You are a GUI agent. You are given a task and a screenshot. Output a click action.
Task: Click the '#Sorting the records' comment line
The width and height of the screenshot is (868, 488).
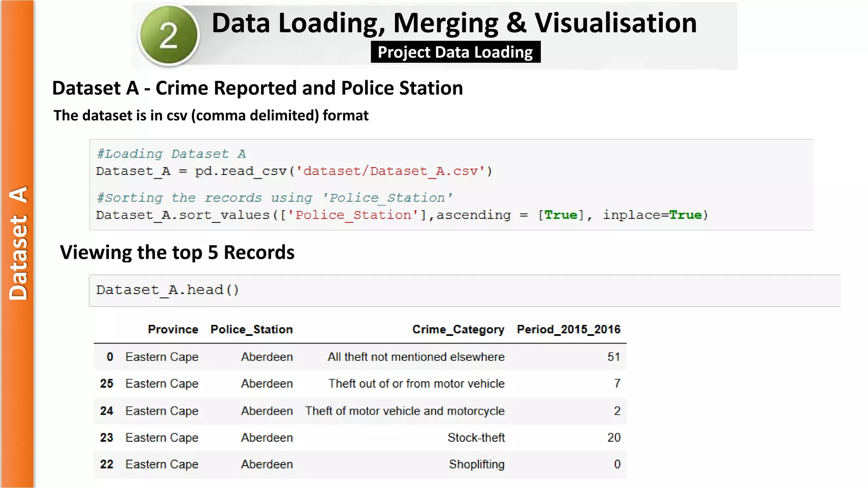(x=274, y=198)
